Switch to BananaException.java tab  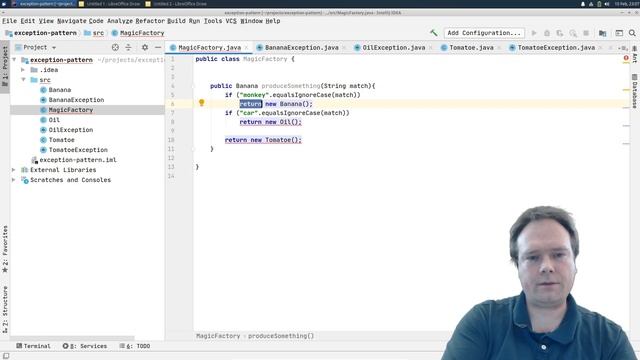tap(301, 48)
